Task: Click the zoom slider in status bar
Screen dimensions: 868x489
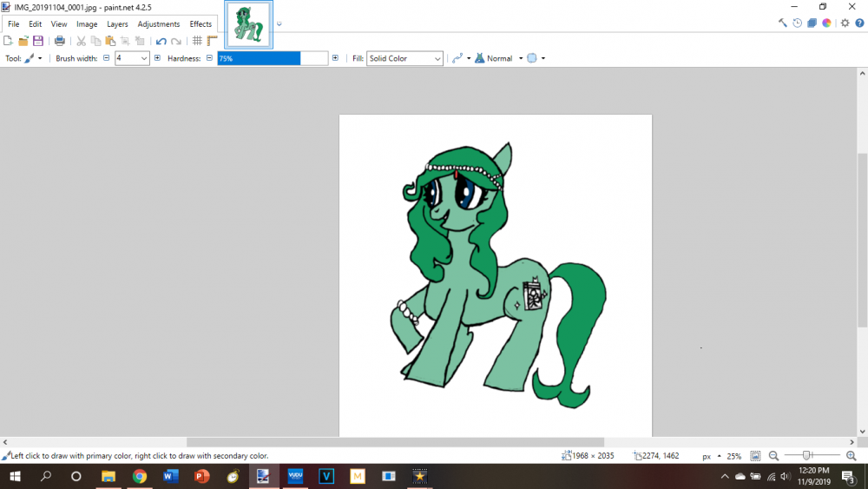Action: tap(812, 455)
